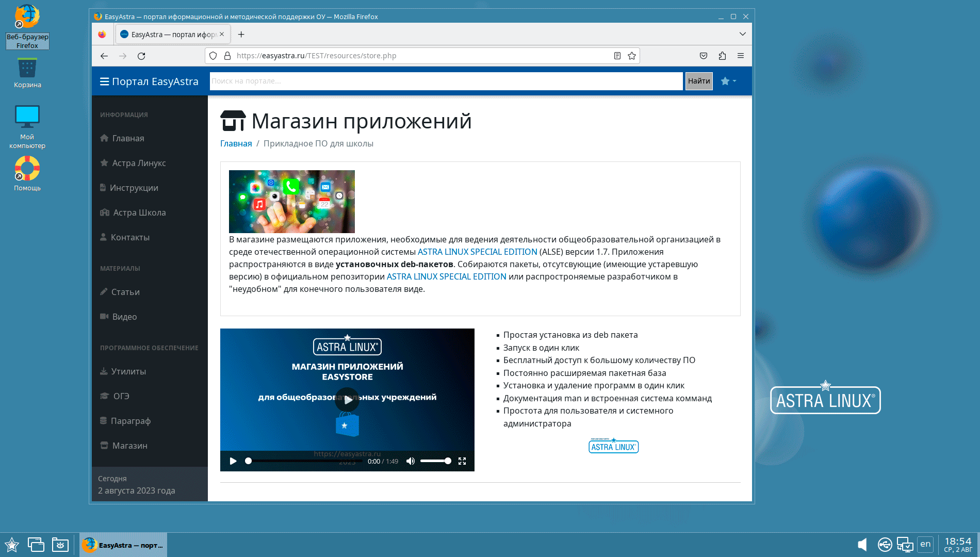Click the portal search input field

tap(446, 81)
